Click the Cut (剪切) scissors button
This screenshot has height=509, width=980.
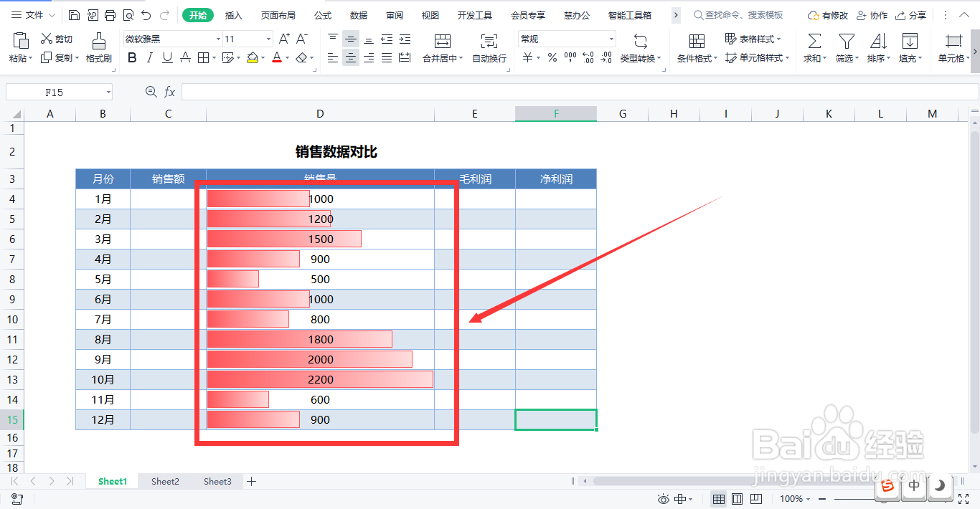(x=56, y=39)
